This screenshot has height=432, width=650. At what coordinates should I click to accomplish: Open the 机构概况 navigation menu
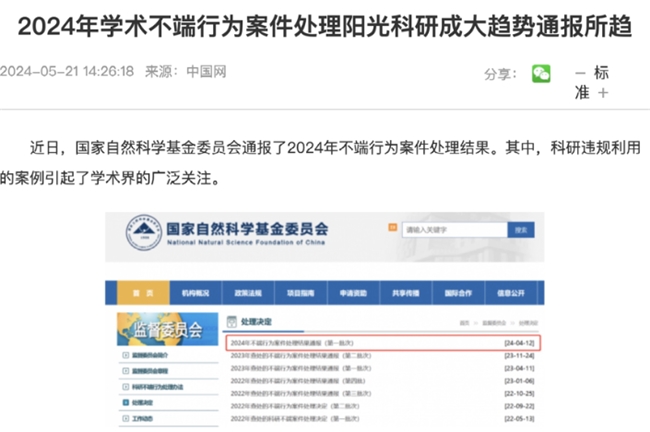pyautogui.click(x=196, y=293)
